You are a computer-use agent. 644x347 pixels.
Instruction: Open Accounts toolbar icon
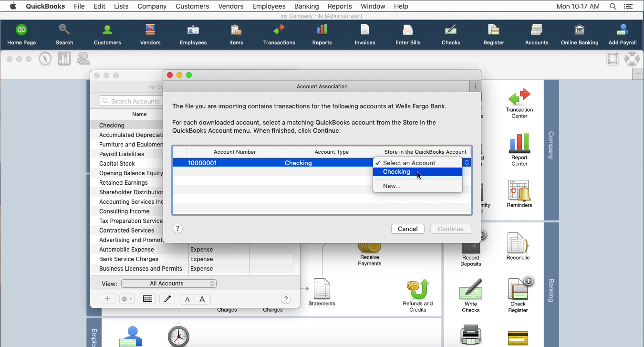point(537,35)
